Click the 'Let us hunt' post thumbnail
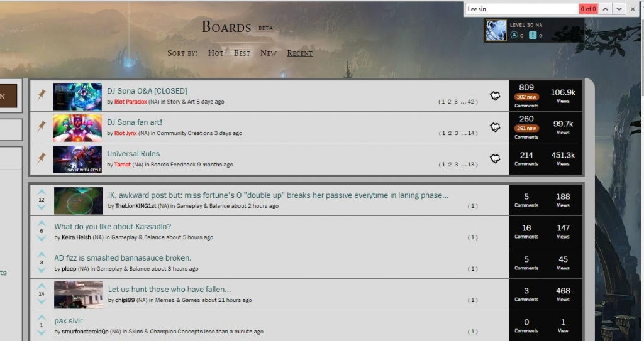644x341 pixels. tap(78, 295)
